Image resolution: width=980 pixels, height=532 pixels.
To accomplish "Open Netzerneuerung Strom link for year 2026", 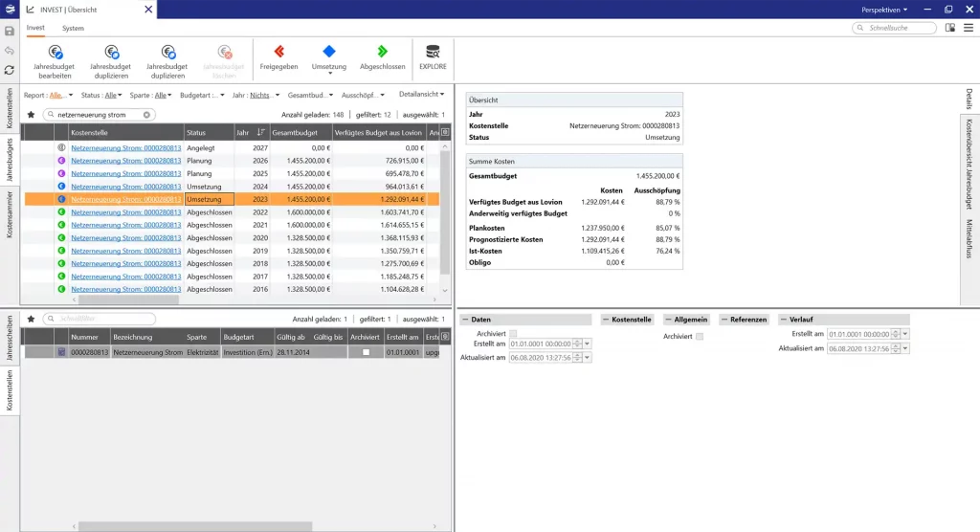I will click(x=125, y=161).
